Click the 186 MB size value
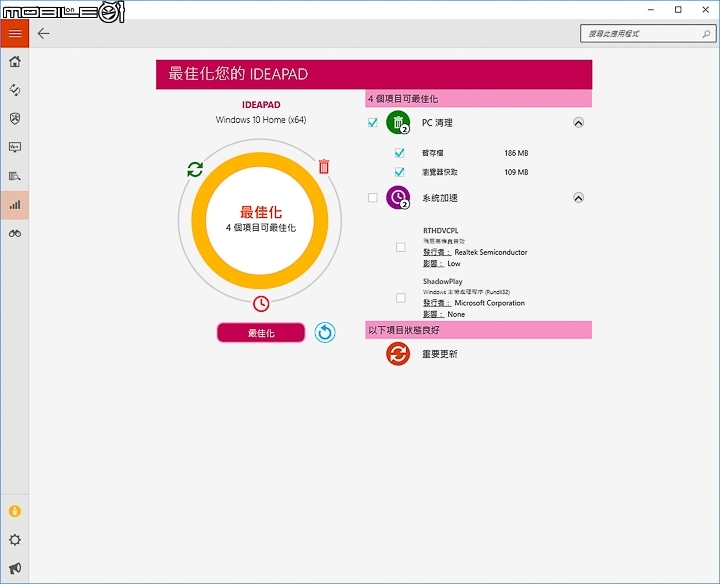 [x=516, y=153]
